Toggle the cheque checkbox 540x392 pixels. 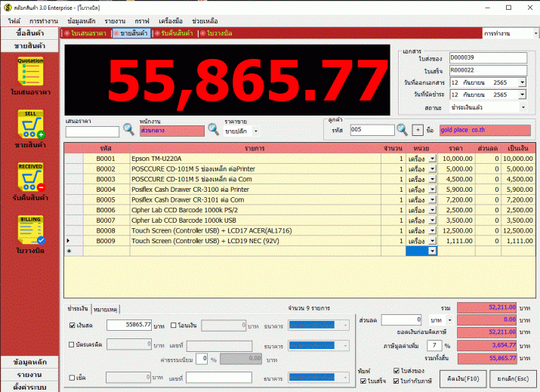tap(72, 378)
